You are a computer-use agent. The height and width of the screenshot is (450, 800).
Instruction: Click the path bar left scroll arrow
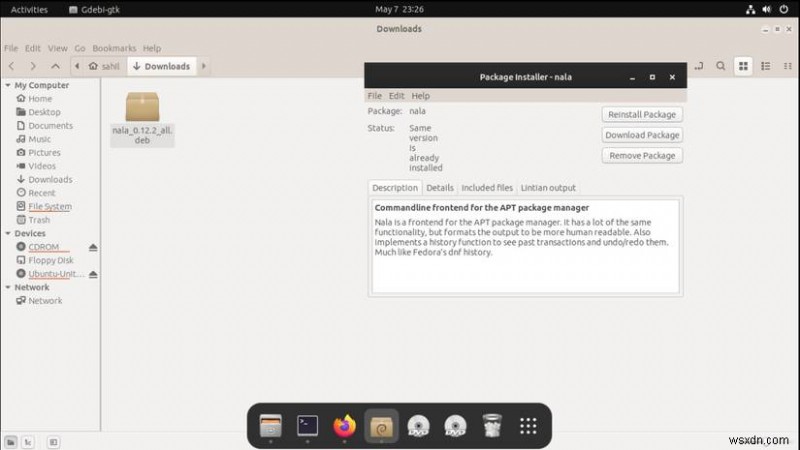[77, 66]
